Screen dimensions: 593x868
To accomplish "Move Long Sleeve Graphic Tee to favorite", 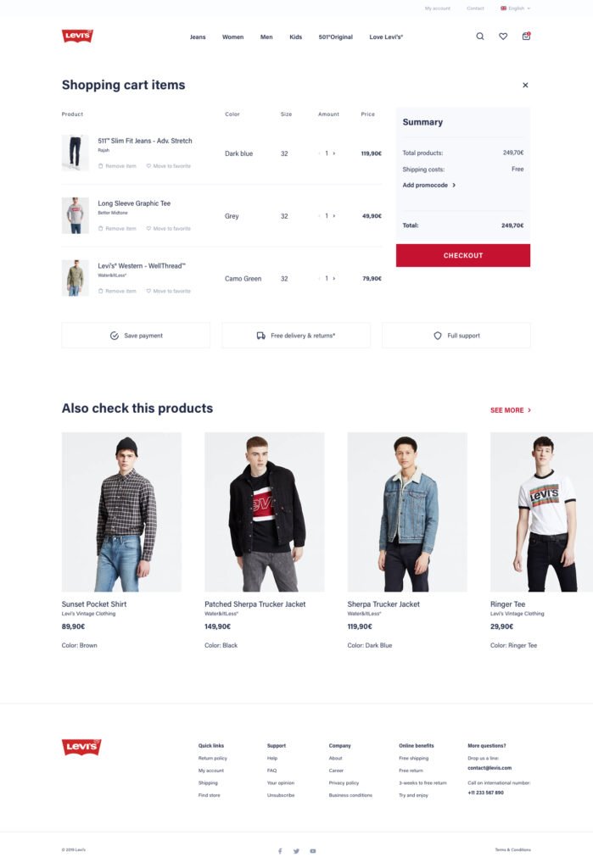I will tap(169, 229).
